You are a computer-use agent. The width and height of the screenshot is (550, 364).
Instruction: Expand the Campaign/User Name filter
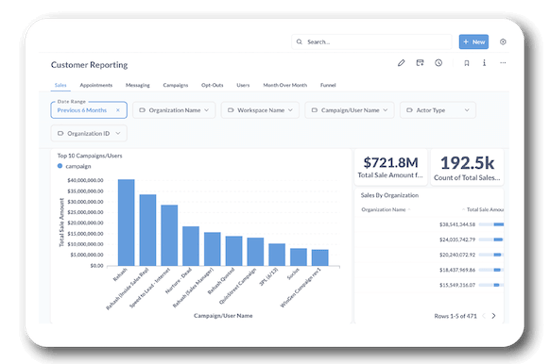click(x=349, y=110)
